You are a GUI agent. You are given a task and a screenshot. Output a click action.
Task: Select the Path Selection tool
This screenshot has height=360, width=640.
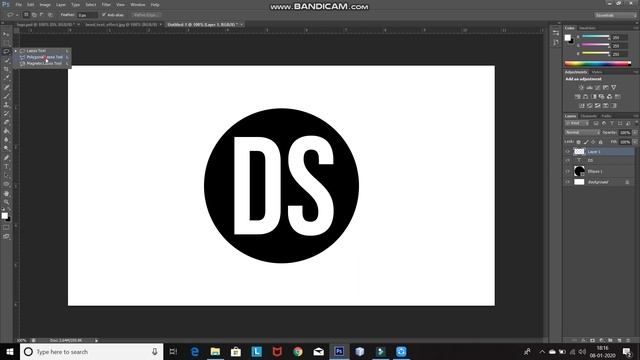point(6,176)
